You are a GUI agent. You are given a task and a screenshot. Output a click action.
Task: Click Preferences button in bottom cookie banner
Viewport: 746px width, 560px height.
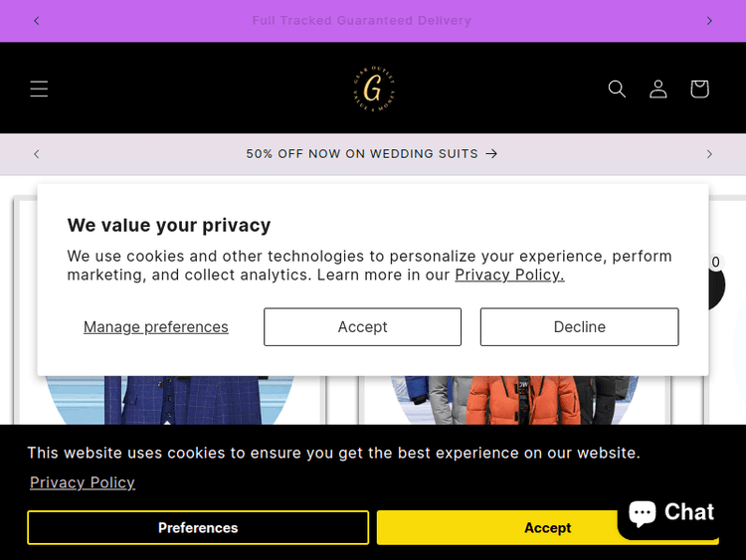tap(198, 528)
